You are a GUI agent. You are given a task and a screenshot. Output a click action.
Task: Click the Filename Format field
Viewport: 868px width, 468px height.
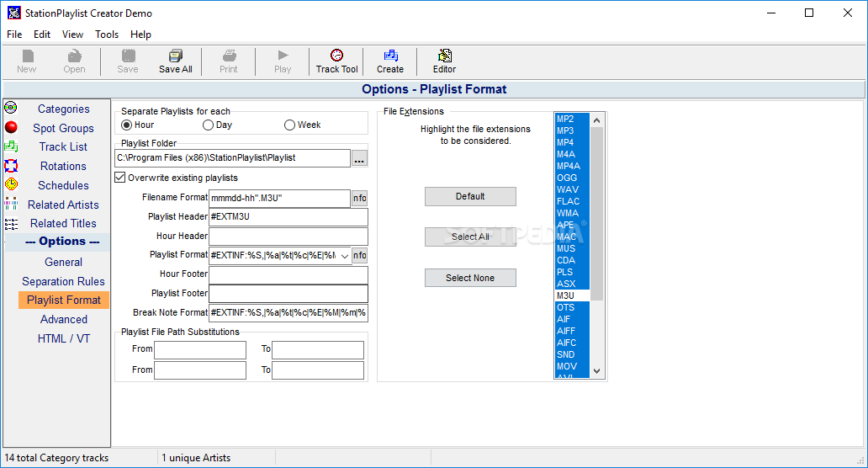279,199
